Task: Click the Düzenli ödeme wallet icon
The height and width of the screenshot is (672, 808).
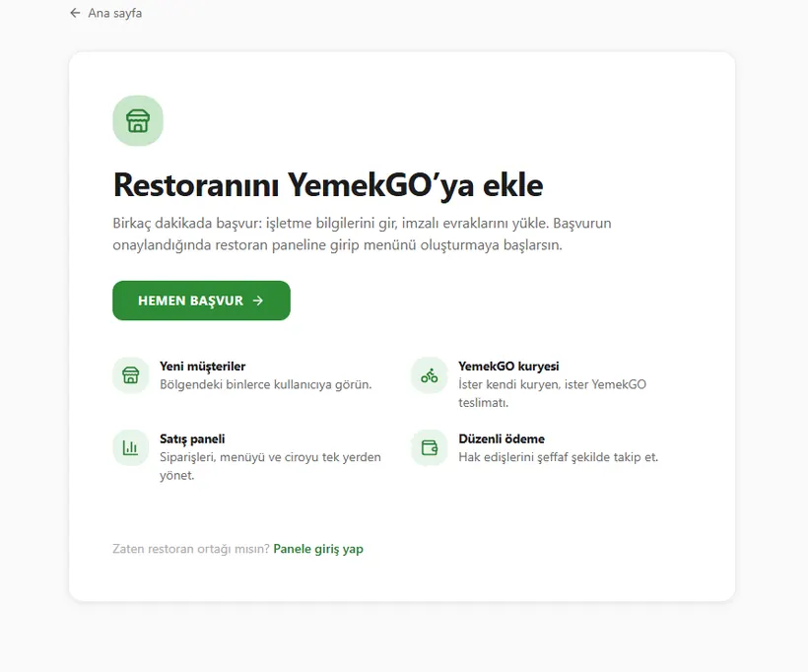Action: 430,447
